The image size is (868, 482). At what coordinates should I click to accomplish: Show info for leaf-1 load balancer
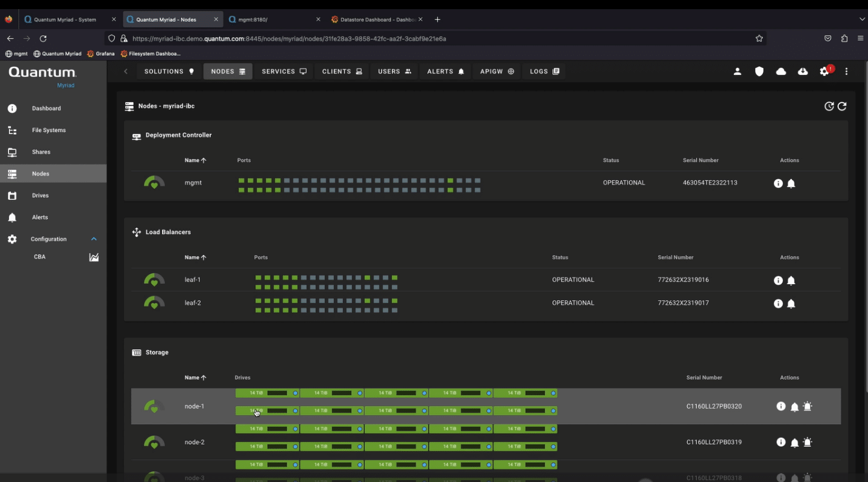point(778,280)
